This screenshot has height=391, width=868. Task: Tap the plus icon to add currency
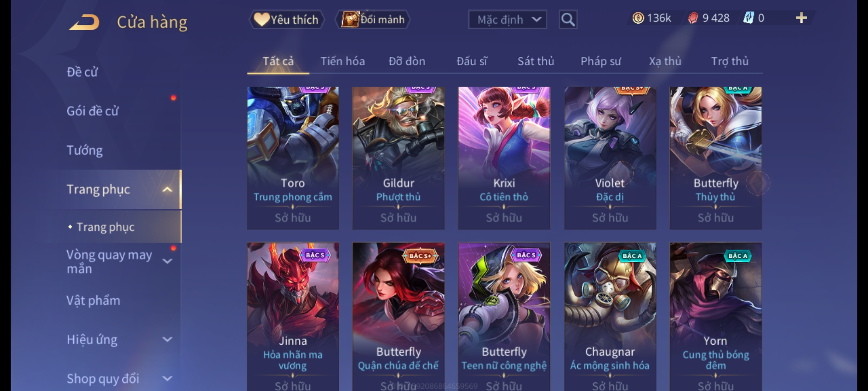point(801,18)
